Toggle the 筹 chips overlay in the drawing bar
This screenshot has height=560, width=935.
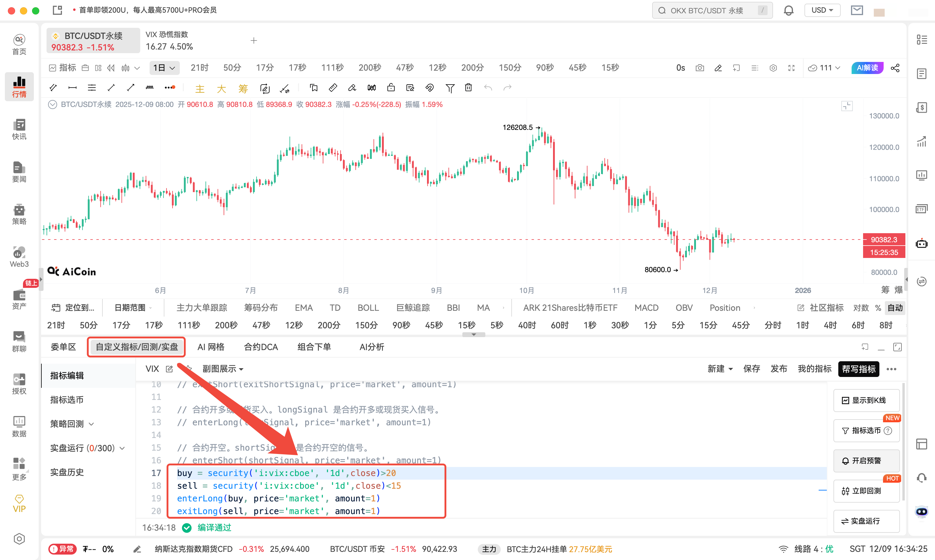tap(243, 88)
